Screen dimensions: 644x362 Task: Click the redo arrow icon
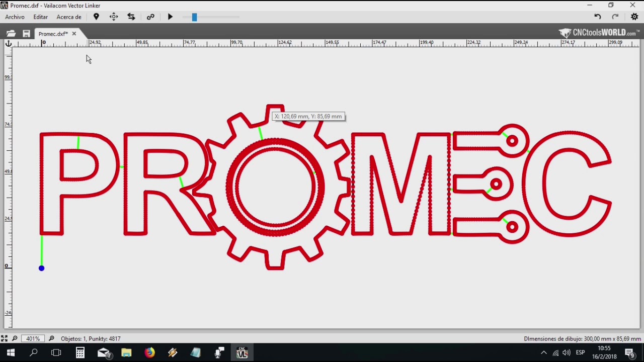[615, 17]
